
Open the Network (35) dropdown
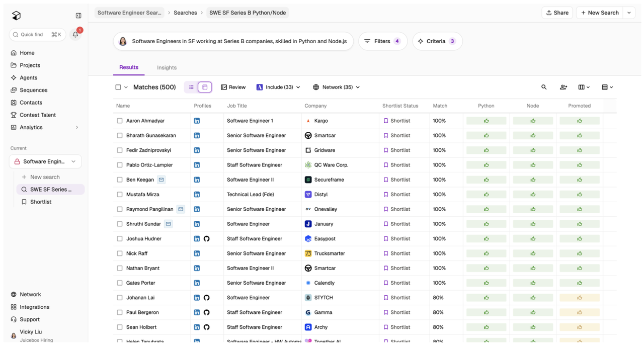point(336,87)
